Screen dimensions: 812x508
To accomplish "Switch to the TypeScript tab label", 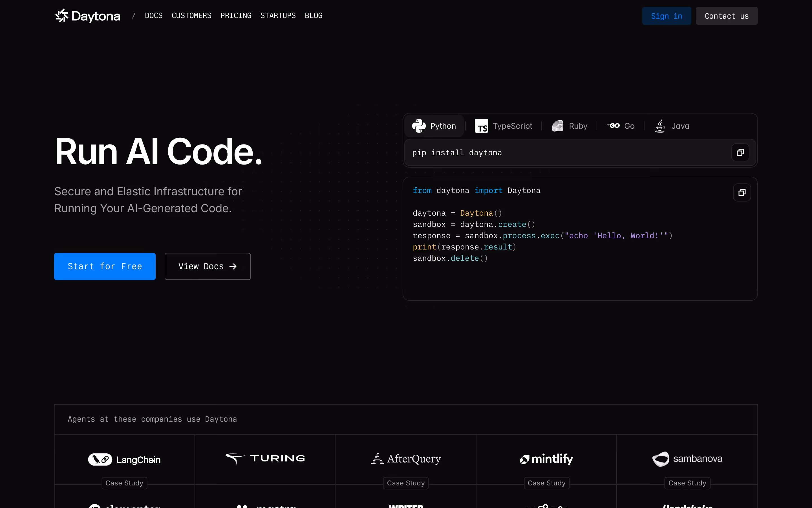I will click(x=512, y=126).
